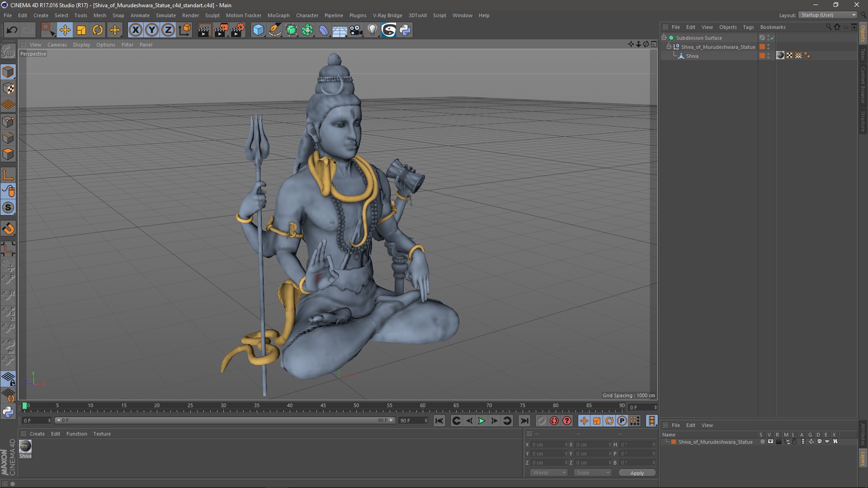Open the MoGraph menu

[x=278, y=15]
